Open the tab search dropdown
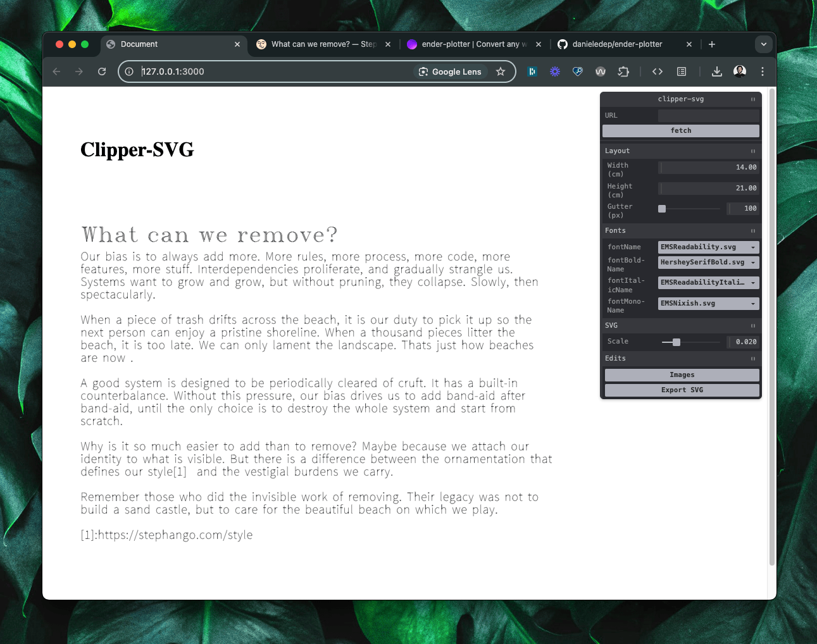This screenshot has height=644, width=817. (764, 44)
